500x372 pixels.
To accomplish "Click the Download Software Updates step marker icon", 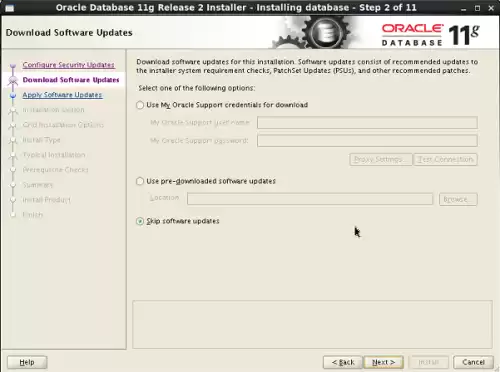I will click(x=13, y=80).
